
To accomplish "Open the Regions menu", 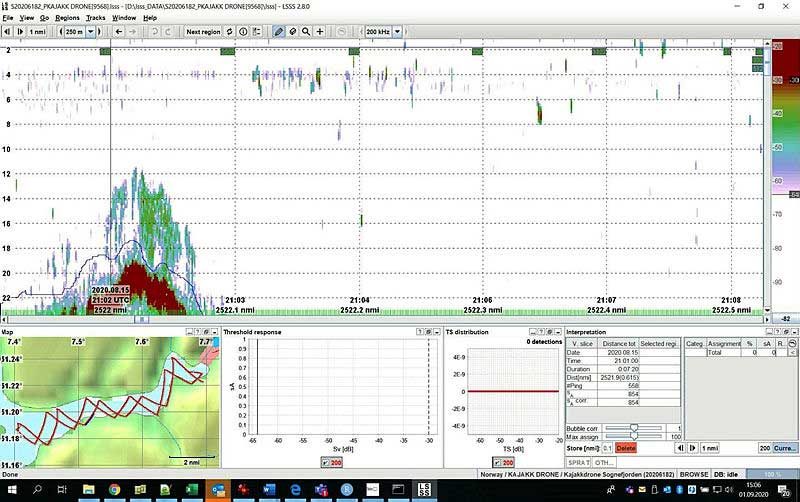I will [68, 18].
